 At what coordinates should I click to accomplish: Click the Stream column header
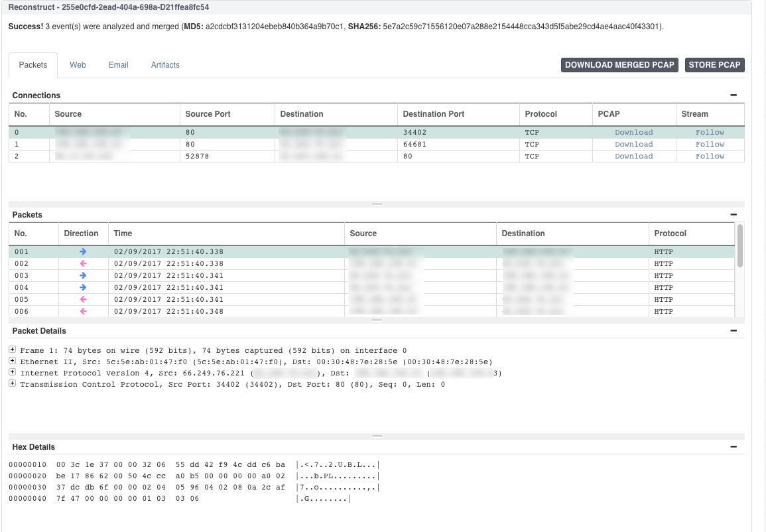[710, 114]
